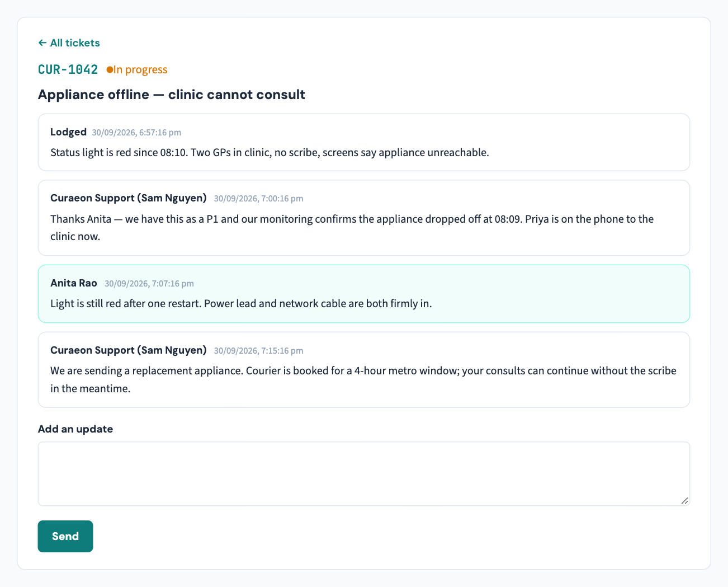Click message Light is still red after restart
728x587 pixels.
coord(241,304)
